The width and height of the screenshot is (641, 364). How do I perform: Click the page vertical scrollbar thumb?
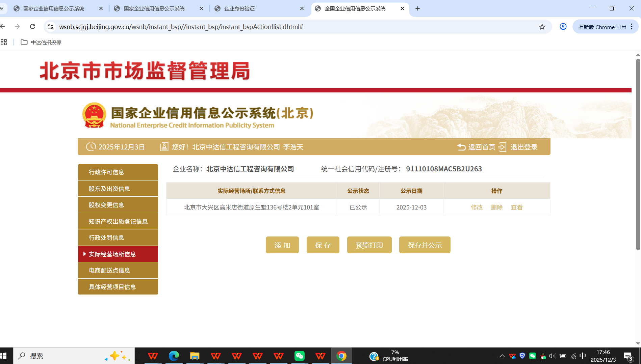point(638,155)
